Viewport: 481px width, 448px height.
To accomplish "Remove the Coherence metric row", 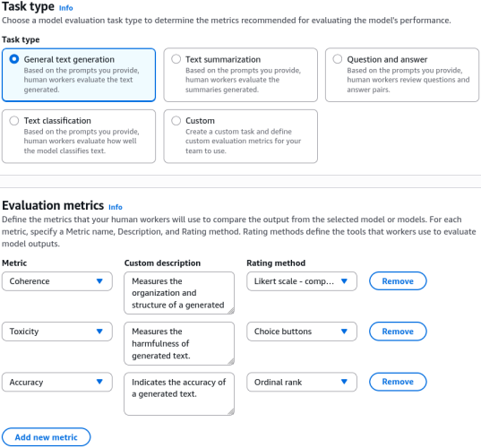I will click(x=398, y=281).
